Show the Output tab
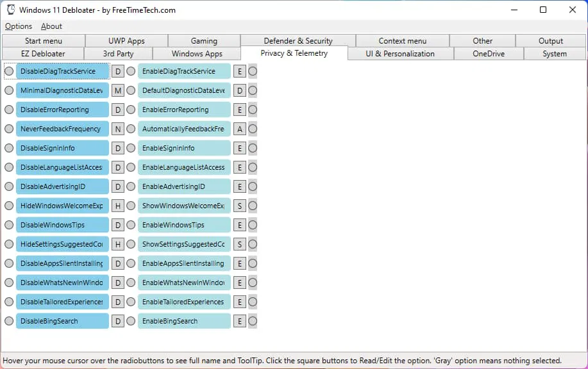The height and width of the screenshot is (369, 588). pos(551,41)
